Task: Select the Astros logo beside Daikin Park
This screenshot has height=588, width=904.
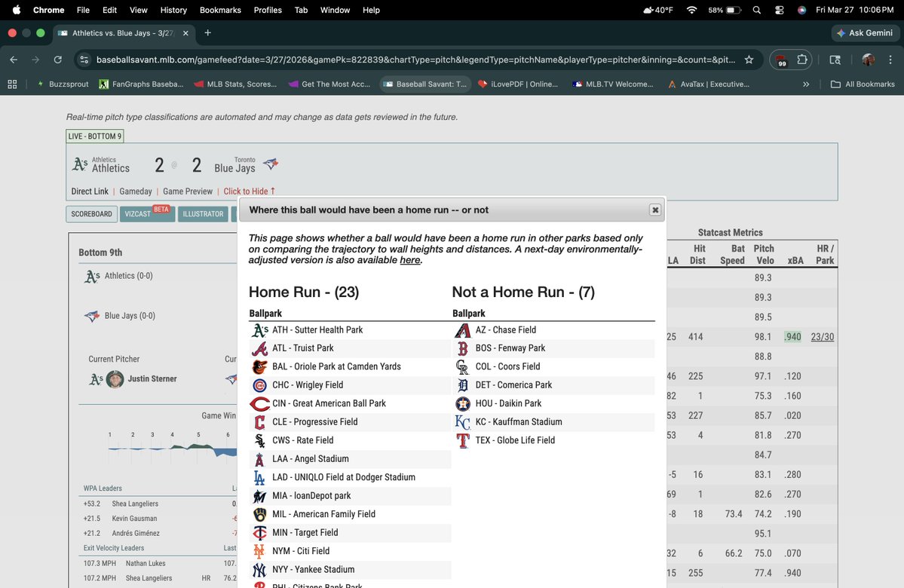Action: click(x=462, y=403)
